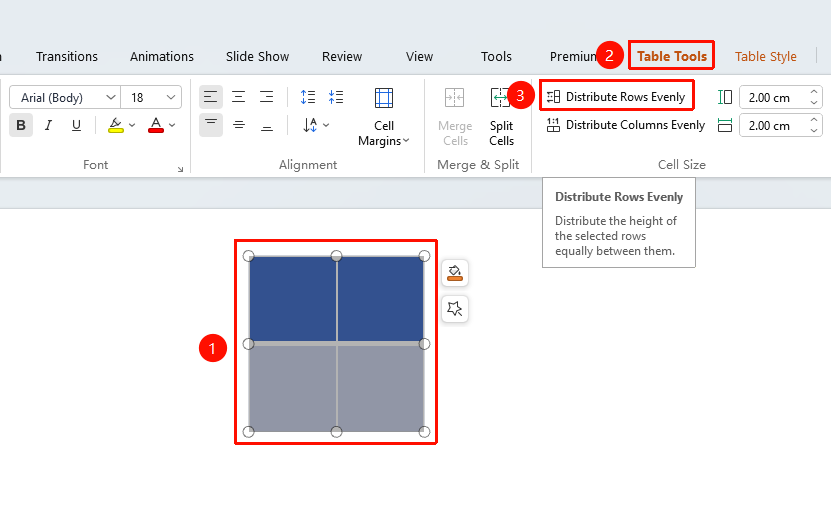Open font color dropdown arrow
The height and width of the screenshot is (510, 831).
172,125
